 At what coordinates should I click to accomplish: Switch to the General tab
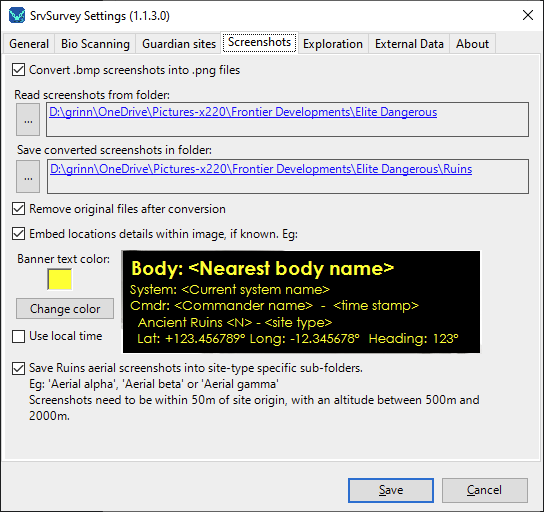(x=29, y=44)
